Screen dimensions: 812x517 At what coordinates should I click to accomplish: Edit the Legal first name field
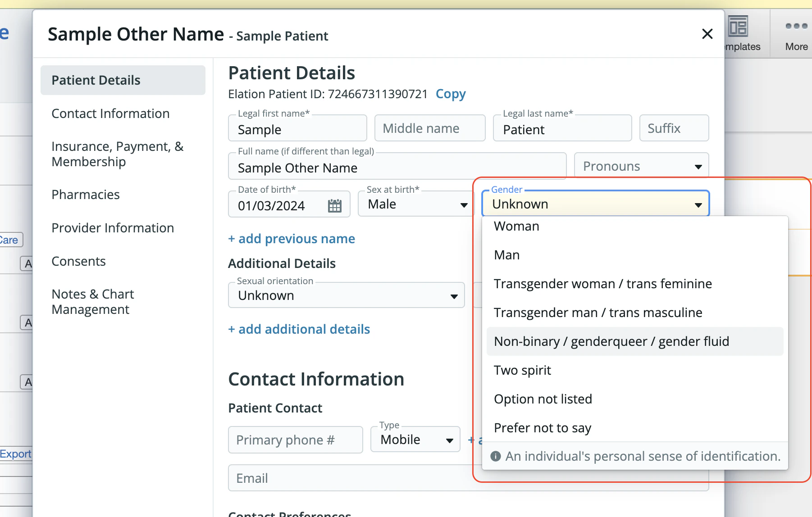coord(297,128)
